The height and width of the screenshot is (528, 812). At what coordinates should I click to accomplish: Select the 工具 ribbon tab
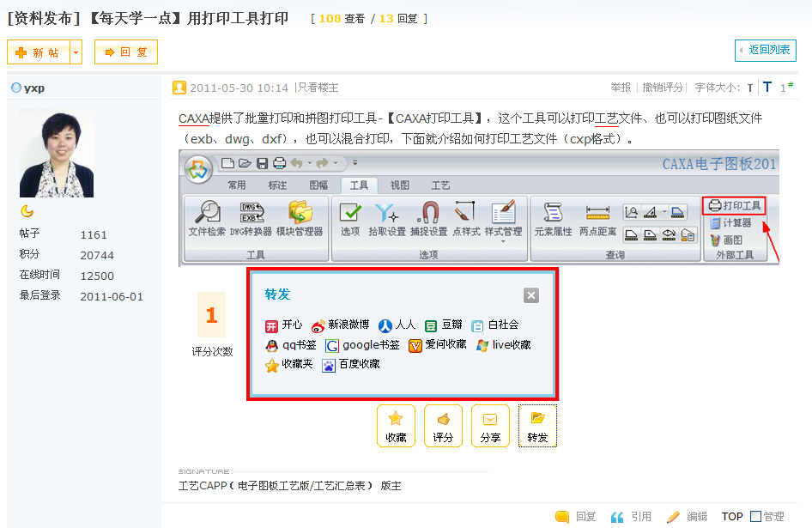[x=359, y=185]
